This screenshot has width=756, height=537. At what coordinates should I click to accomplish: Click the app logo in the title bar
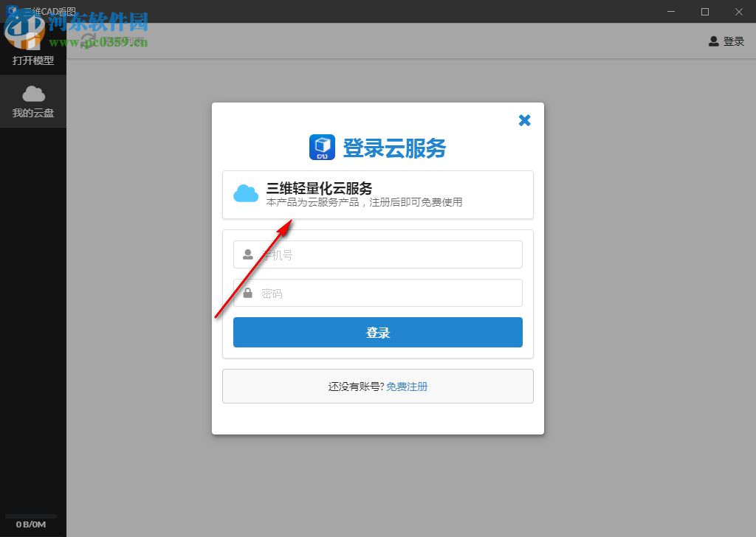coord(12,11)
